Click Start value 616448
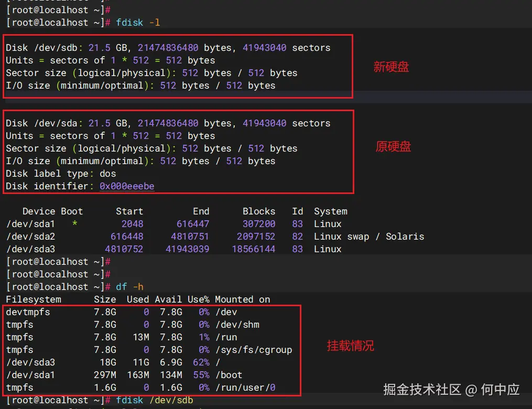 pyautogui.click(x=127, y=236)
